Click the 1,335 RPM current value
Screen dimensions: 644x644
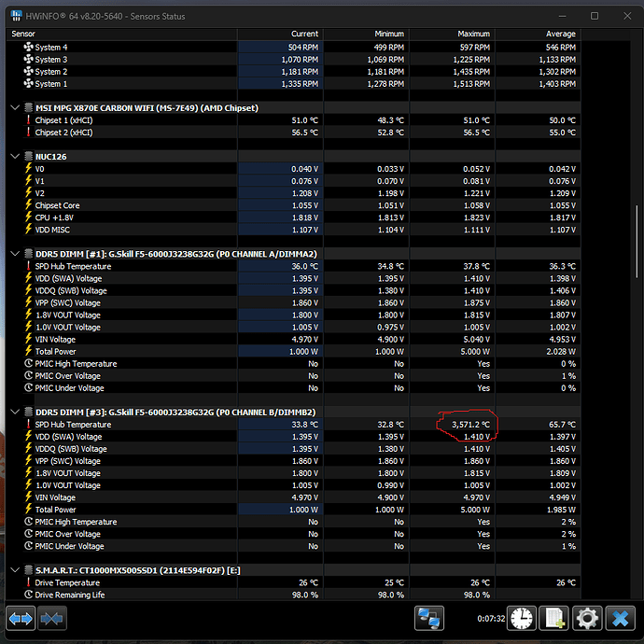tap(300, 84)
